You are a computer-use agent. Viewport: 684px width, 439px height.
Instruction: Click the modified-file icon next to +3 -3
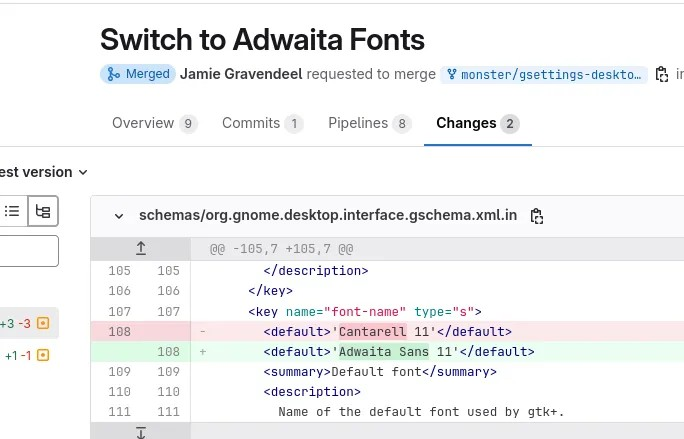(43, 323)
